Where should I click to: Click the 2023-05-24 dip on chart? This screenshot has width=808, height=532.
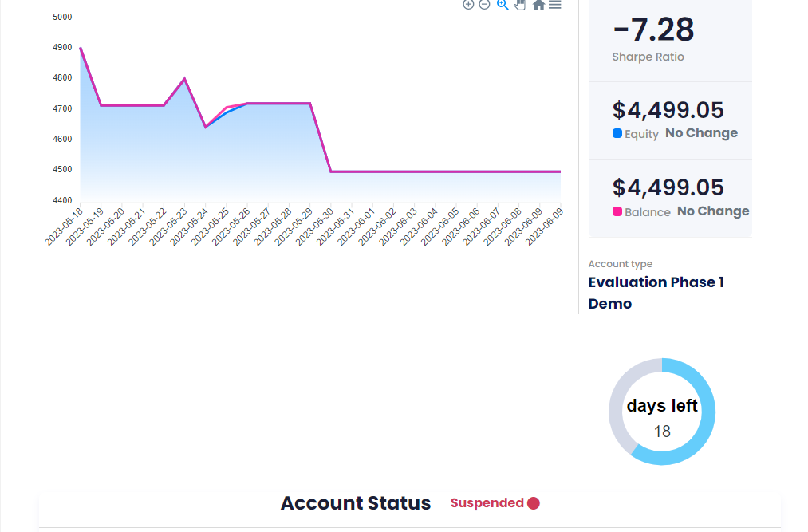pyautogui.click(x=206, y=127)
